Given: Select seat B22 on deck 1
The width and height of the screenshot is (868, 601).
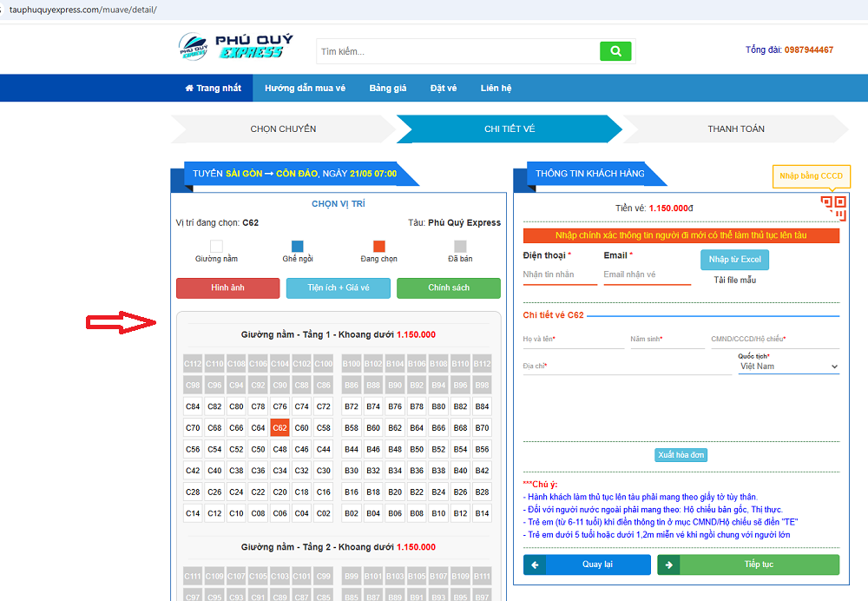Looking at the screenshot, I should click(417, 492).
